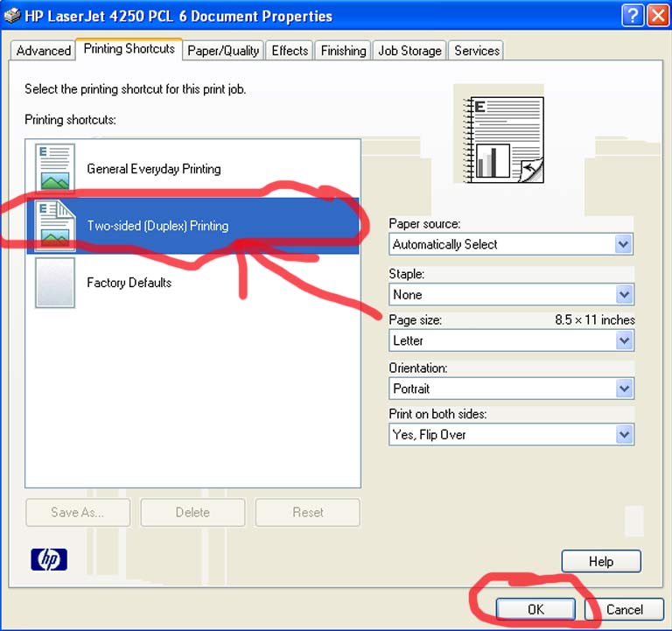This screenshot has width=672, height=631.
Task: Expand the Staple dropdown arrow
Action: tap(624, 294)
